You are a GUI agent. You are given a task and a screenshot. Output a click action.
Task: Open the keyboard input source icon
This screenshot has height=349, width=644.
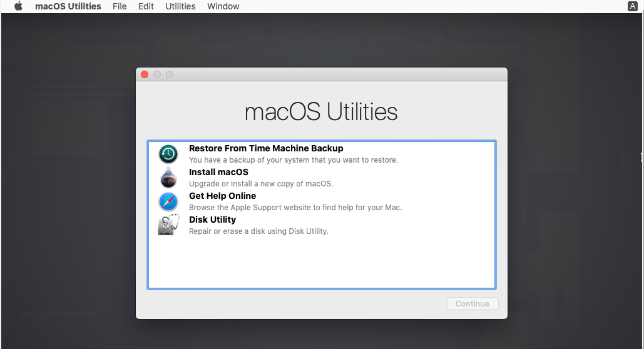pyautogui.click(x=633, y=6)
